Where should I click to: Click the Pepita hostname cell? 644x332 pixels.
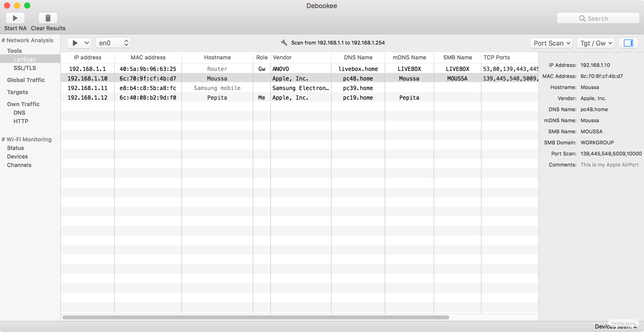(x=217, y=97)
